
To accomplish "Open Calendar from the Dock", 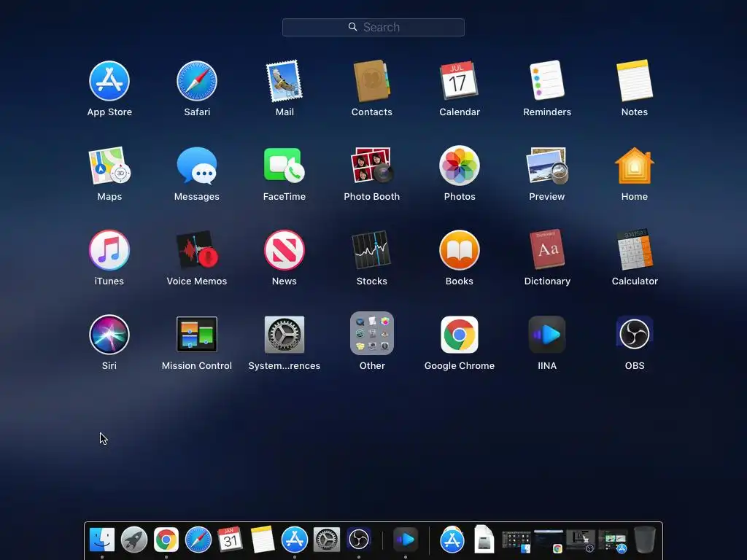I will coord(230,540).
